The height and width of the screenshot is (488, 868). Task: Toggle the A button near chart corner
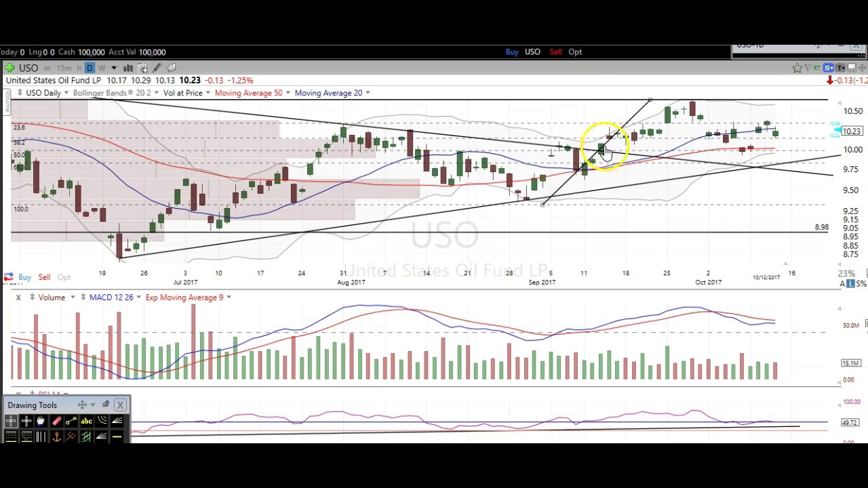click(843, 283)
